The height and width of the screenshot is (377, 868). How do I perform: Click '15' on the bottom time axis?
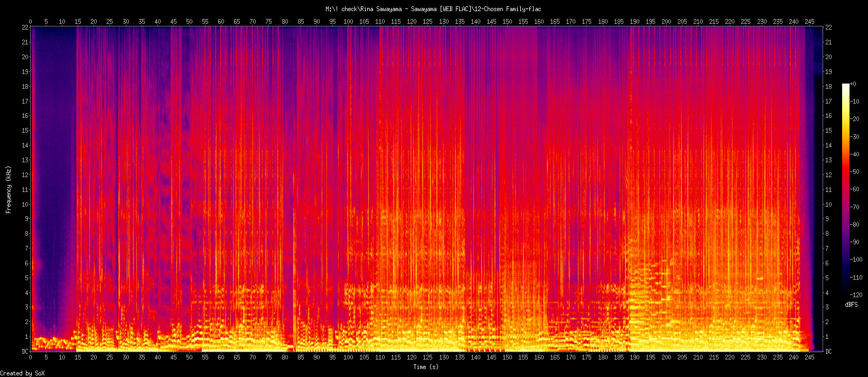[78, 357]
